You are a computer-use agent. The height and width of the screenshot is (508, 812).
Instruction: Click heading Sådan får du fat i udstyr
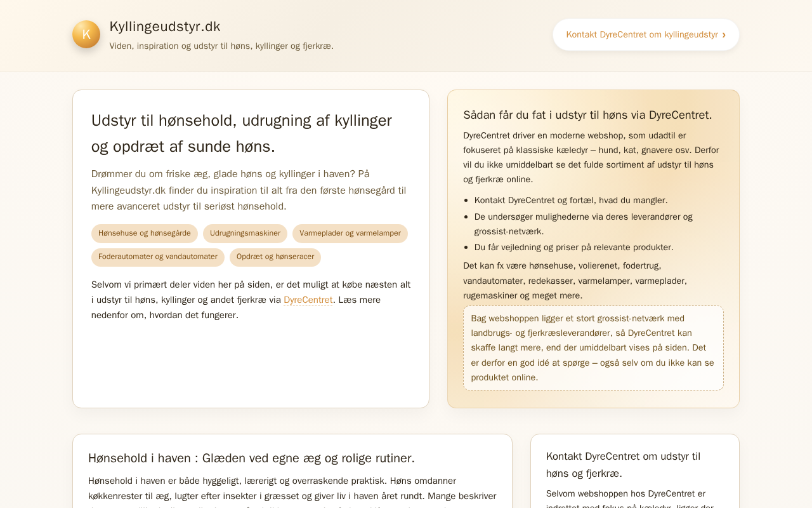pyautogui.click(x=587, y=115)
